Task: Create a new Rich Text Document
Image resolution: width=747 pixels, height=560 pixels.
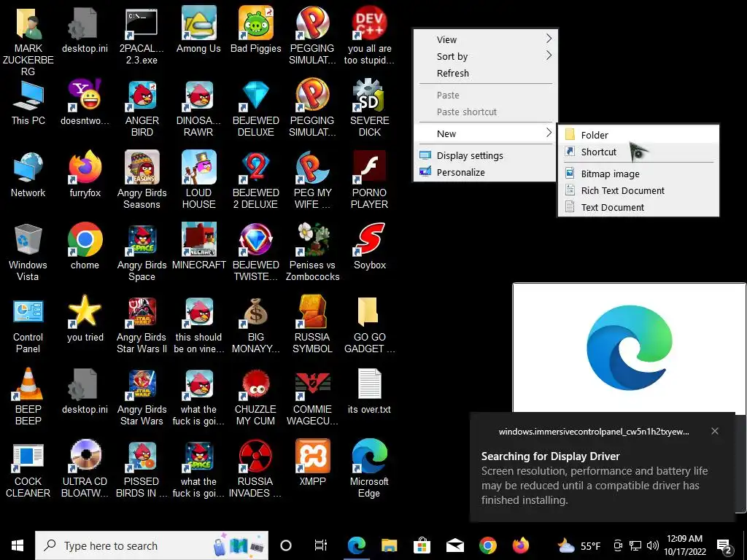Action: 638,190
